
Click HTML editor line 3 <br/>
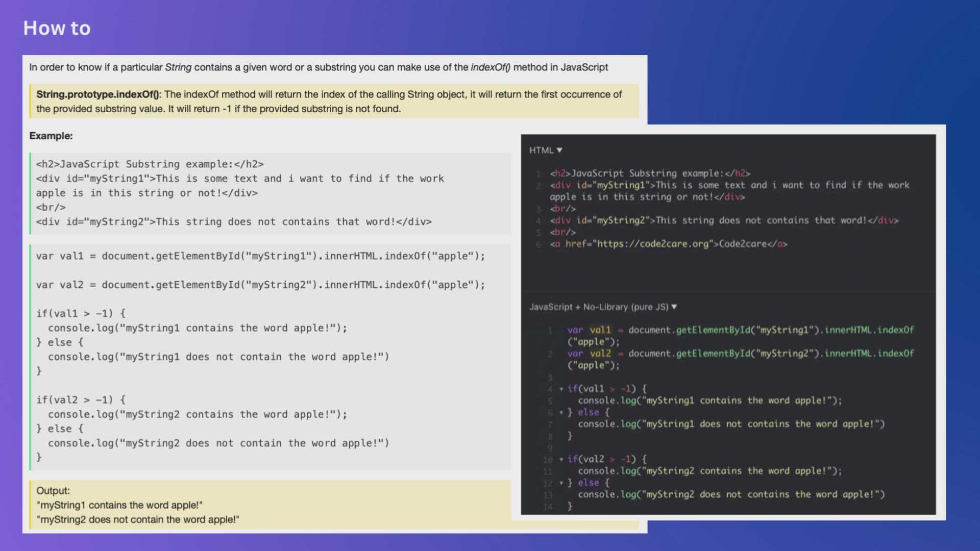[x=562, y=209]
